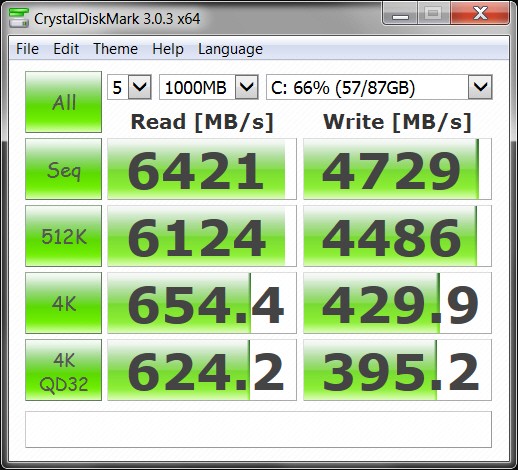Open the File menu
Viewport: 518px width, 470px height.
point(27,49)
